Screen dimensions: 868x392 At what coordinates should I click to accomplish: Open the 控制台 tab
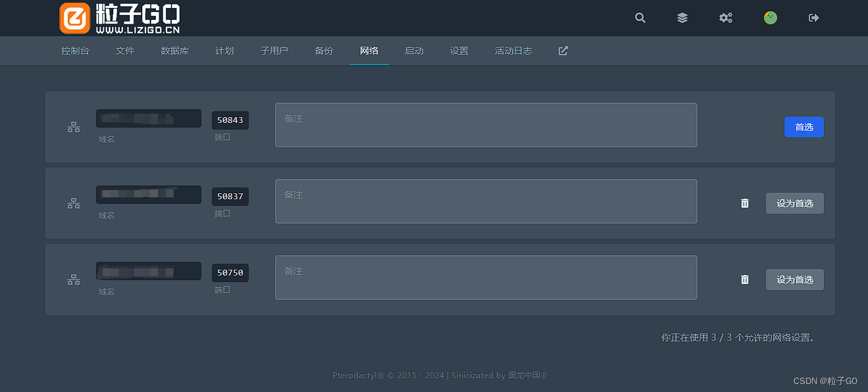(x=75, y=51)
